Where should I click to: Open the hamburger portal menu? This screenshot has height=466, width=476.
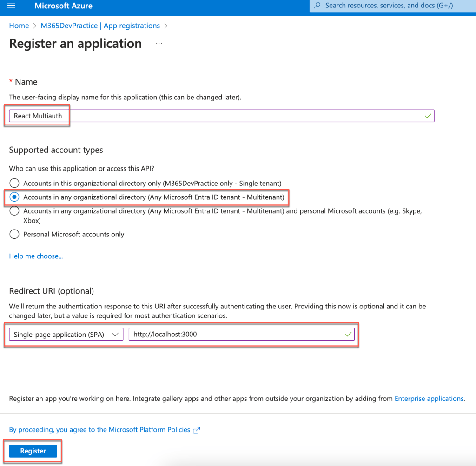point(12,6)
